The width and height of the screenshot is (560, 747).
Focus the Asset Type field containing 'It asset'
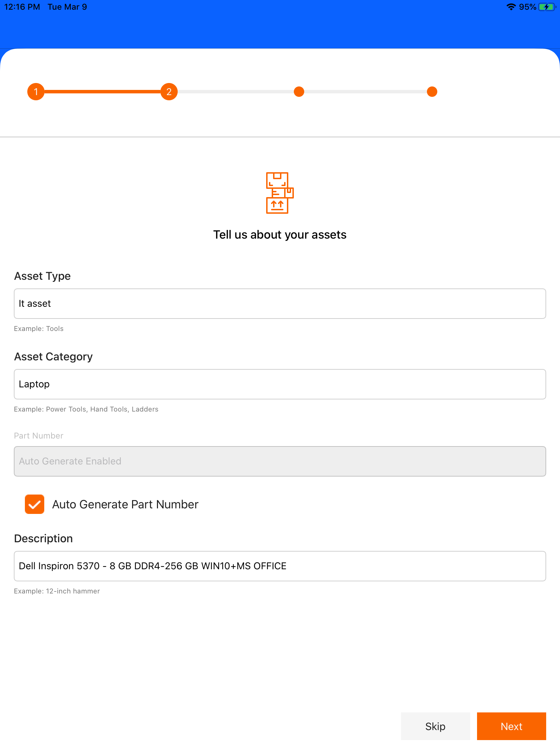(280, 304)
